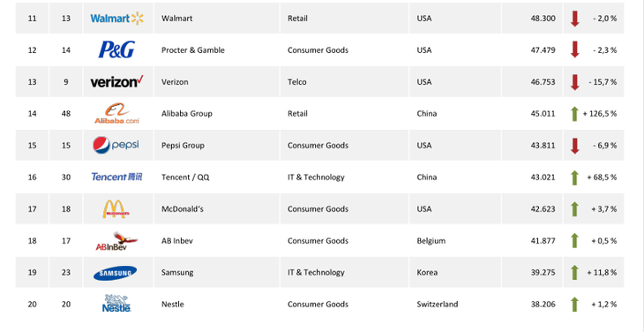Image resolution: width=644 pixels, height=332 pixels.
Task: Click the Switzerland country cell
Action: pos(438,304)
